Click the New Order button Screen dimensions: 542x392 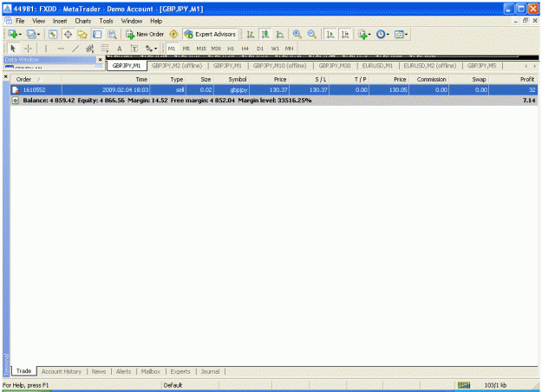145,34
